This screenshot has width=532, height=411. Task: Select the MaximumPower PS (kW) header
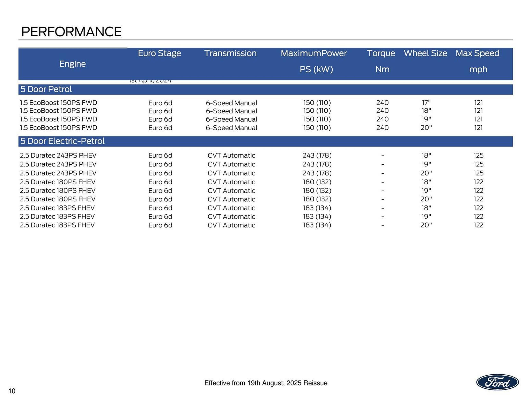pyautogui.click(x=314, y=61)
